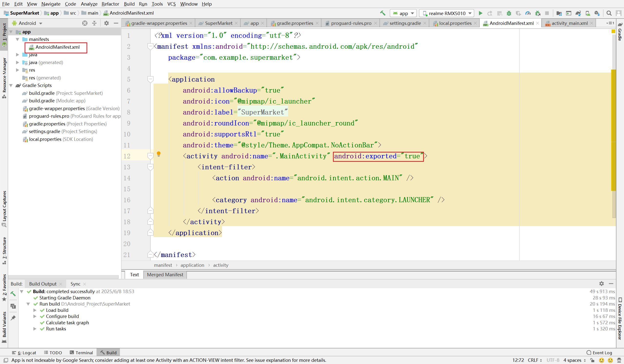Collapse the manifests folder
624x364 pixels.
pyautogui.click(x=17, y=39)
